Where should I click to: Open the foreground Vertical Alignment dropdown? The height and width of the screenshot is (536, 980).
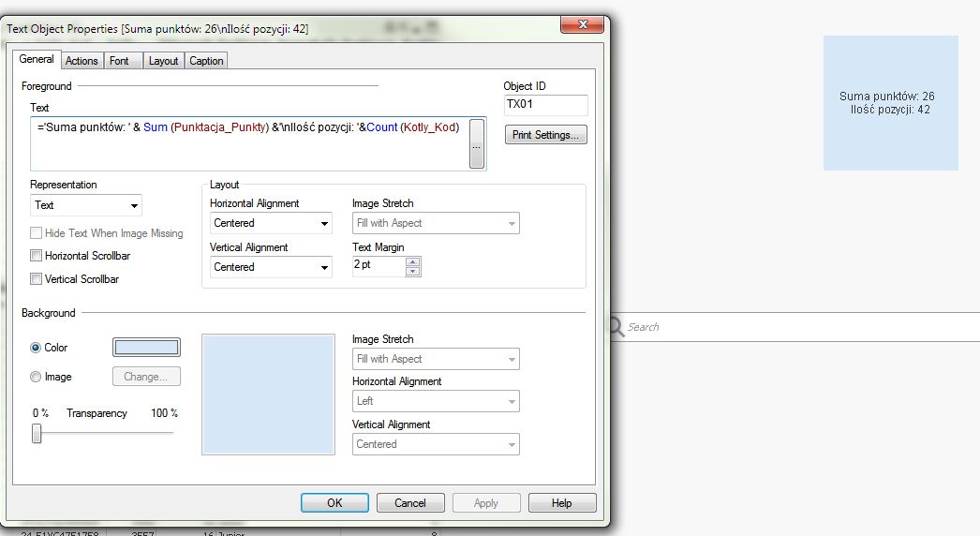tap(271, 267)
